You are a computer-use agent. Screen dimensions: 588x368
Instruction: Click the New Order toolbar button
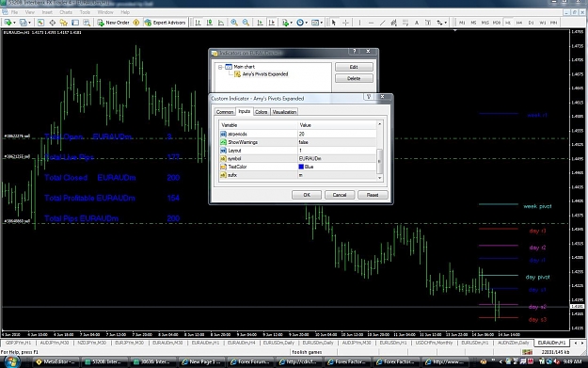click(x=113, y=23)
